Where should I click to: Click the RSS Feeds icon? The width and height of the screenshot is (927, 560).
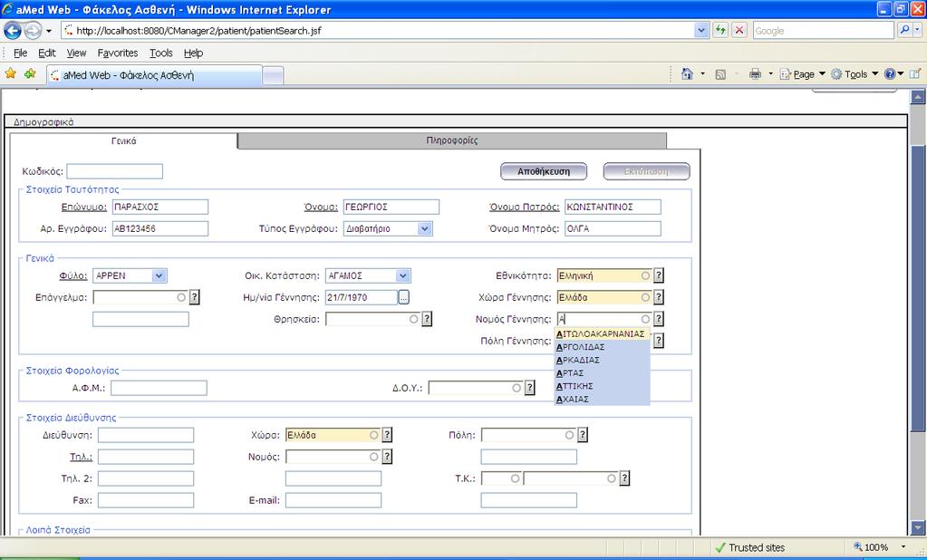720,74
